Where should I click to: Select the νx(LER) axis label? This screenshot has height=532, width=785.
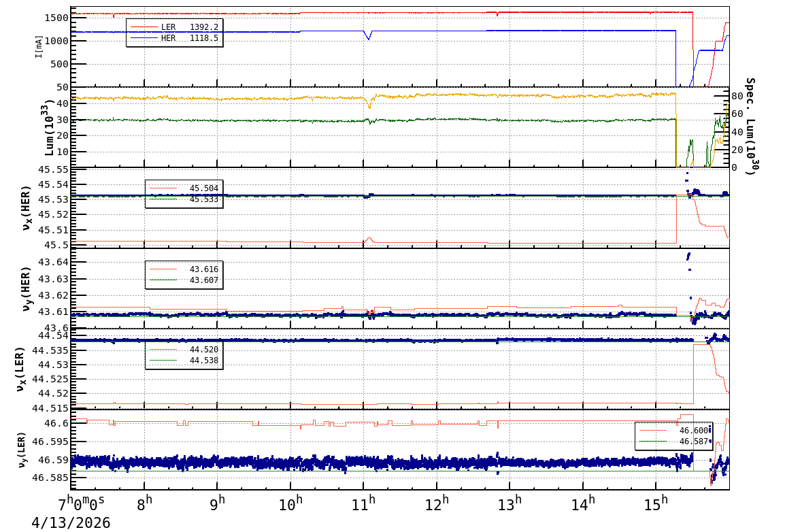click(x=20, y=369)
